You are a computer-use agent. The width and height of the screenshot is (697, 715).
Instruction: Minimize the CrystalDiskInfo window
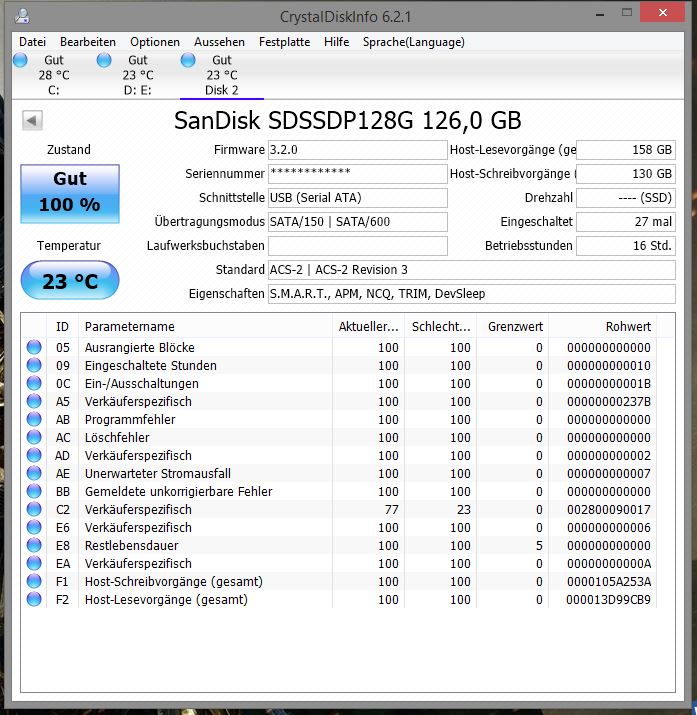(x=600, y=14)
